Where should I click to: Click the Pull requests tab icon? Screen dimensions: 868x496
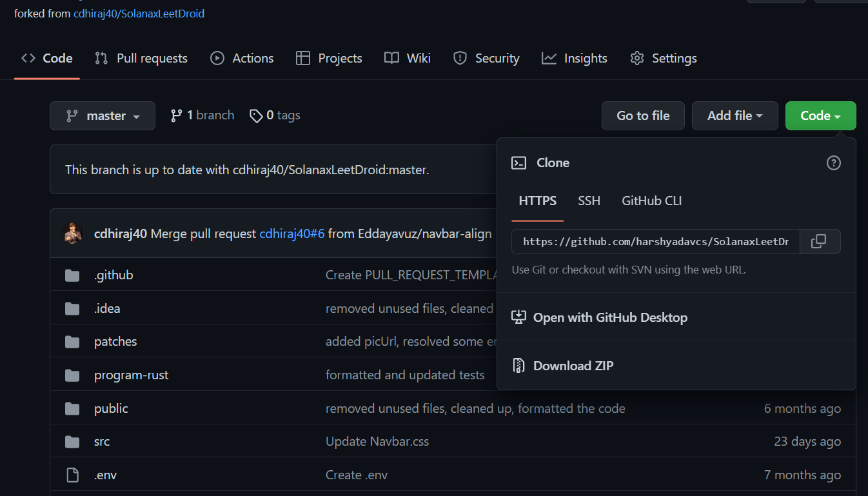101,58
